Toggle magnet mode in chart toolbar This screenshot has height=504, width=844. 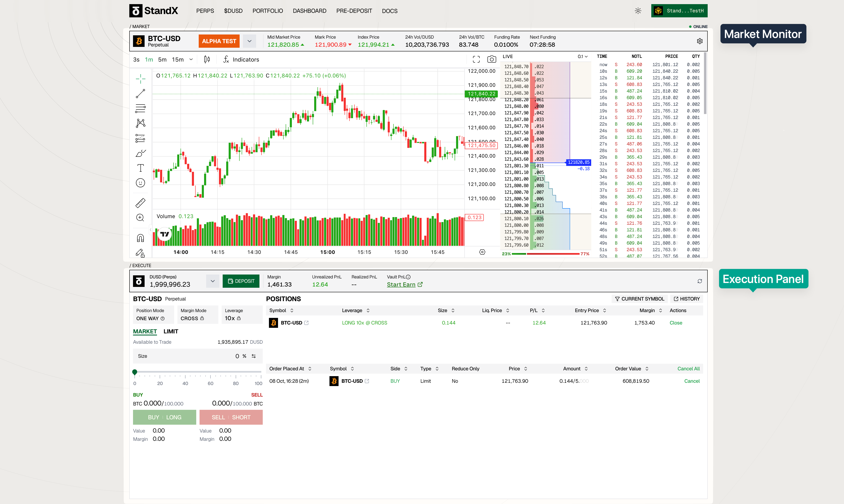point(140,238)
